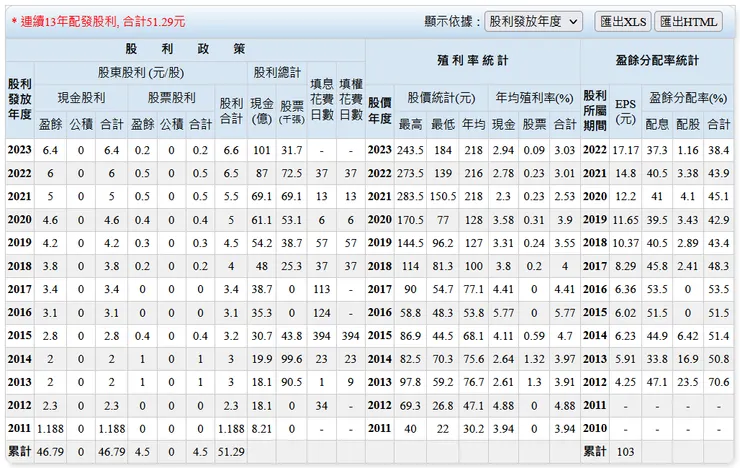The image size is (740, 468).
Task: Select the 2011 dividend year row label
Action: 19,428
